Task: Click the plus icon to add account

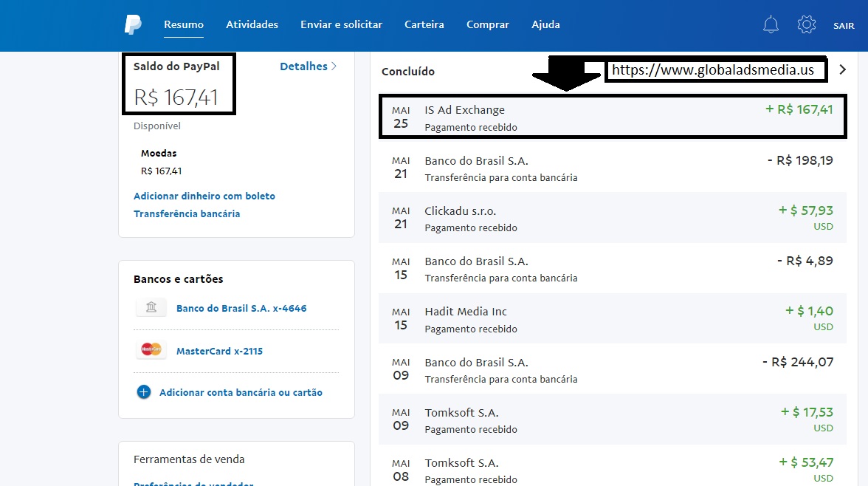Action: 143,392
